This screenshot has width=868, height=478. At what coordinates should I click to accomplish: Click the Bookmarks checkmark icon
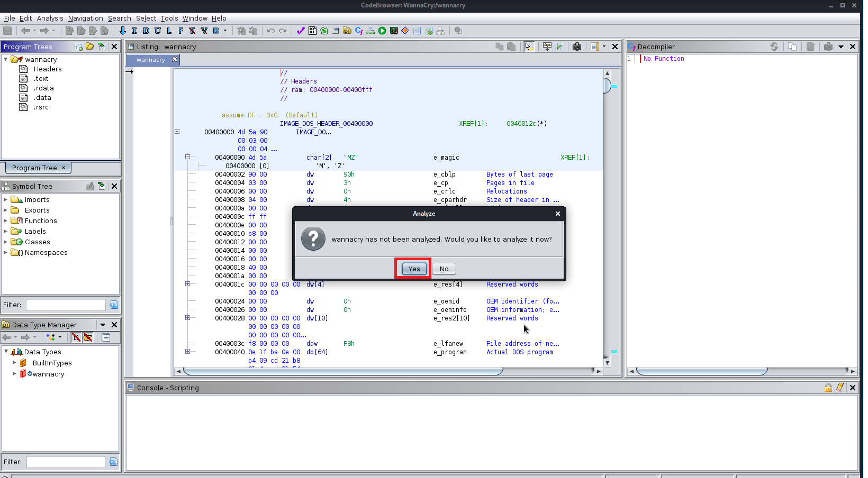pos(300,31)
